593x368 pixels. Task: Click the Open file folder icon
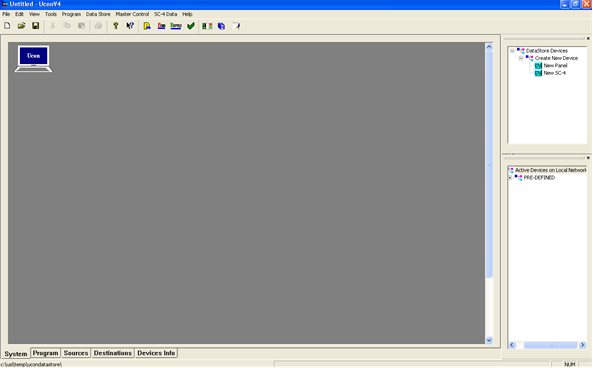tap(21, 26)
